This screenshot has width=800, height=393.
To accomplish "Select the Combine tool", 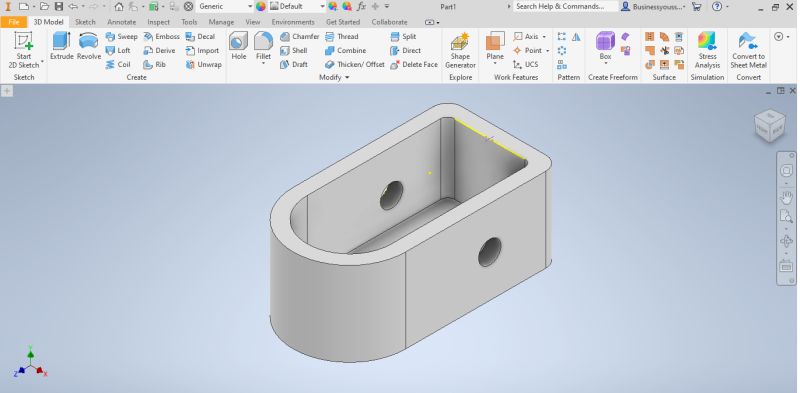I will click(345, 51).
